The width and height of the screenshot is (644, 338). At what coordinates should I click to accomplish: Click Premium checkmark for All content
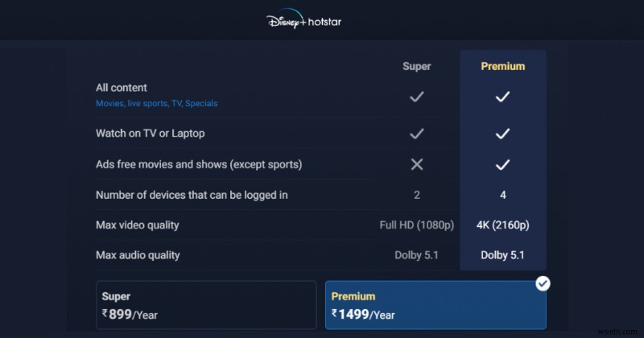click(x=502, y=97)
